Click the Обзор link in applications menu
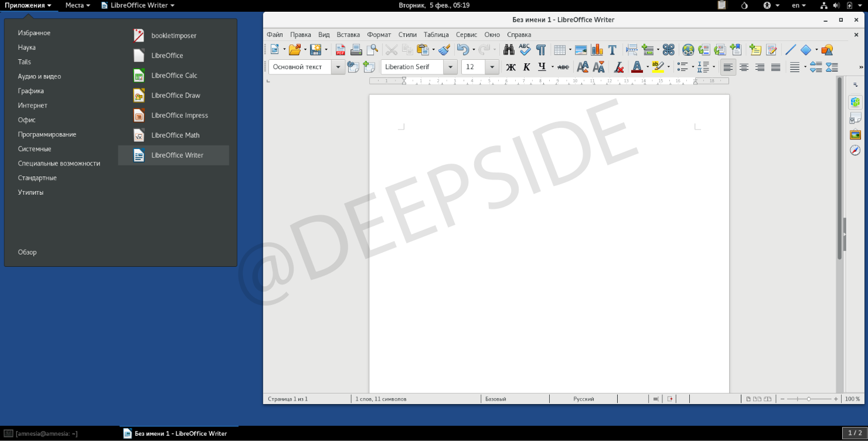The image size is (868, 441). click(28, 252)
